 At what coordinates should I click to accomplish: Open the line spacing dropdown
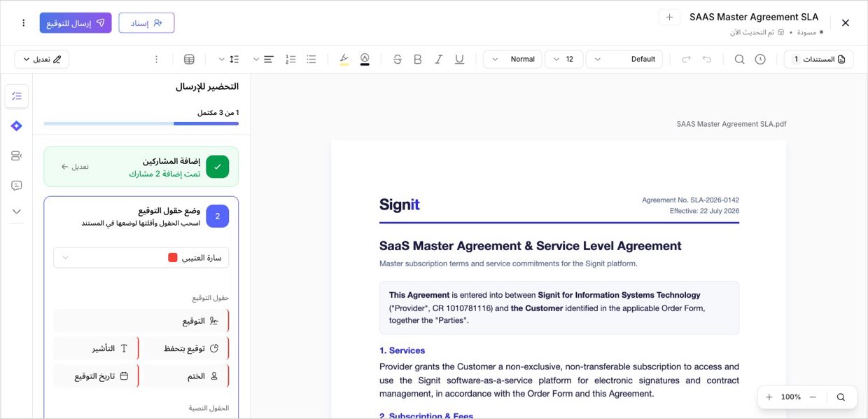229,60
